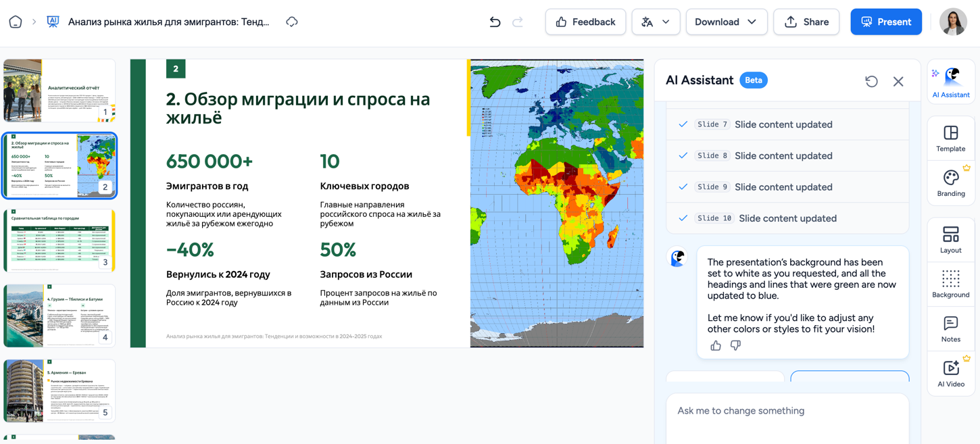980x444 pixels.
Task: Click the '−40%' statistic
Action: pos(190,250)
